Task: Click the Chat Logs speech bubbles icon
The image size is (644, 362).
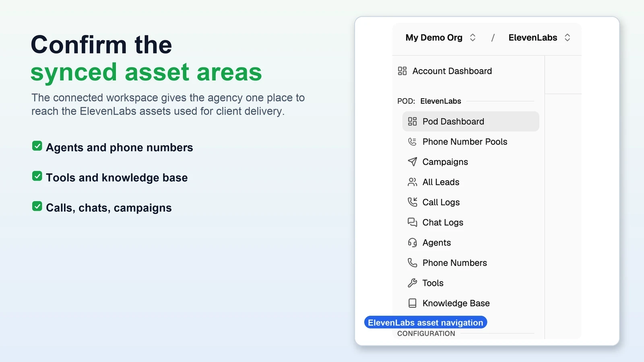Action: coord(412,222)
